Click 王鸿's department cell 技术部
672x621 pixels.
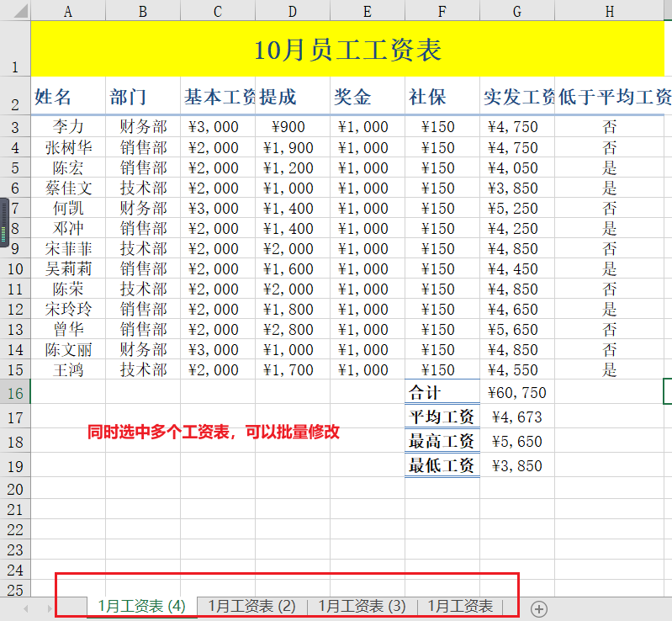[x=143, y=369]
